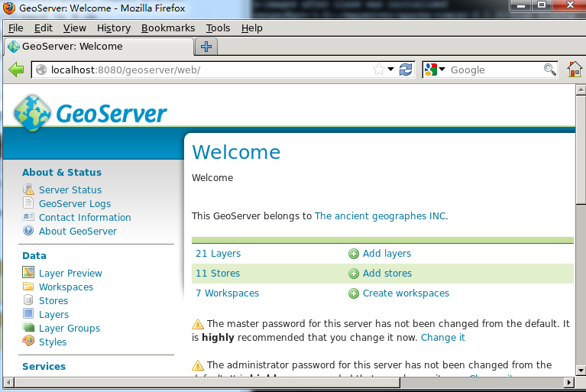Click the green Back arrow button
The width and height of the screenshot is (586, 392).
coord(16,70)
